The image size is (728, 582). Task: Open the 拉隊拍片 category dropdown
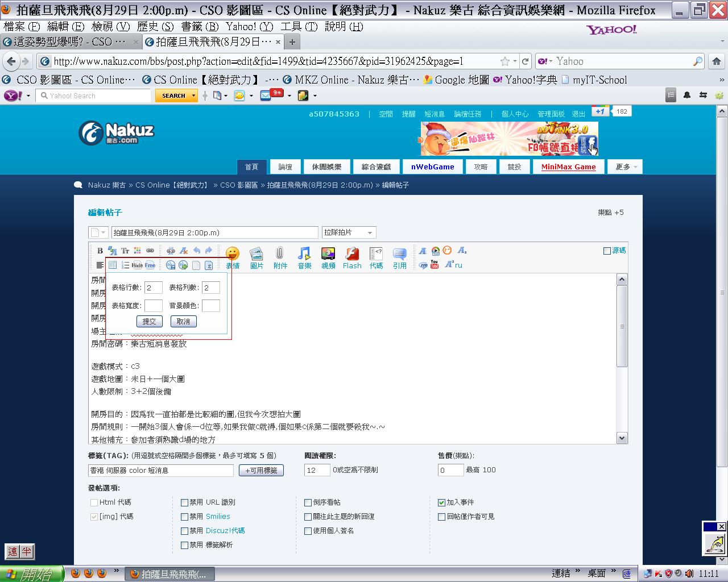[x=349, y=232]
